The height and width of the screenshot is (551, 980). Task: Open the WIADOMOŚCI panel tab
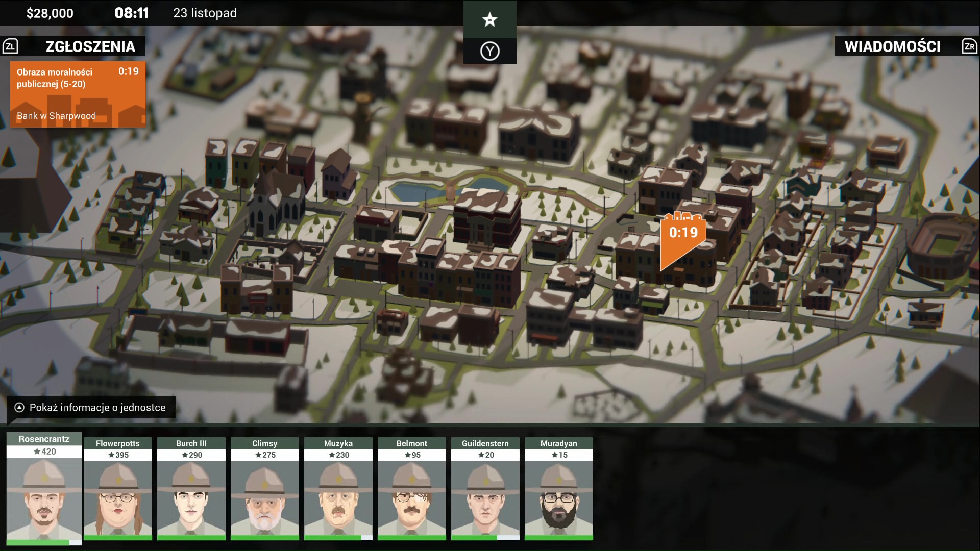(892, 46)
